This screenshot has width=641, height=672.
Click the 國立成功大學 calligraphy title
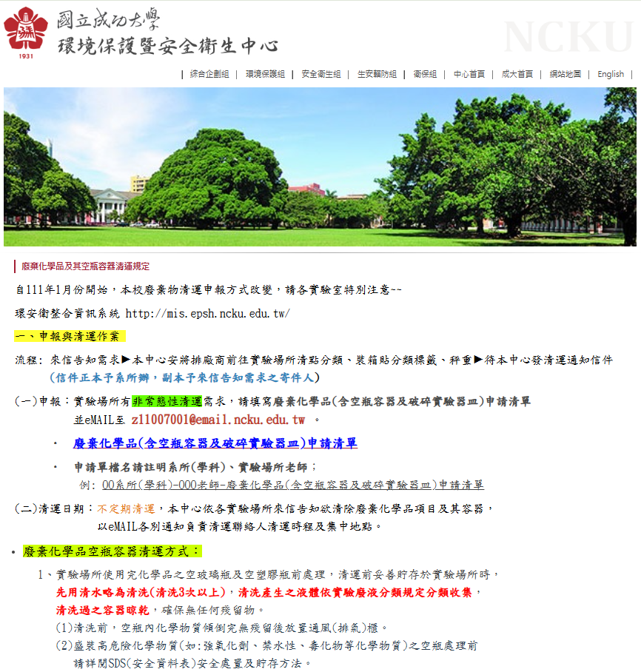[x=108, y=19]
